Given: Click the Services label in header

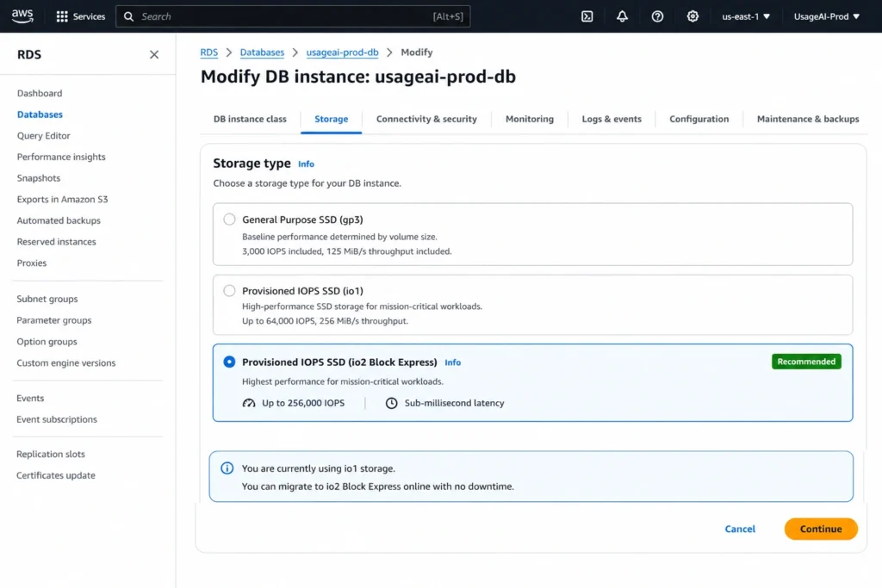Looking at the screenshot, I should pos(89,16).
